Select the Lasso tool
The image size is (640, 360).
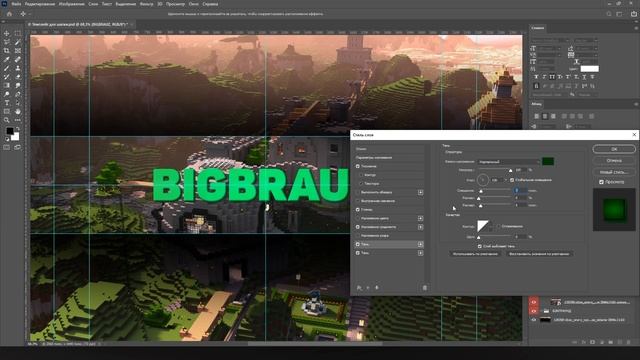click(x=7, y=42)
